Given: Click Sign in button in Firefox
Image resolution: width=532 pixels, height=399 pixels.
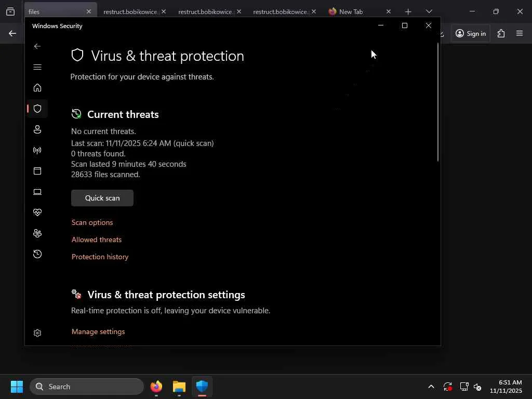Looking at the screenshot, I should [x=471, y=33].
